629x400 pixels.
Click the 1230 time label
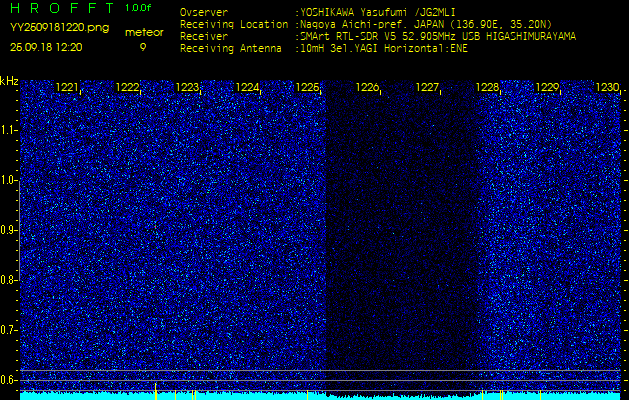tap(607, 87)
